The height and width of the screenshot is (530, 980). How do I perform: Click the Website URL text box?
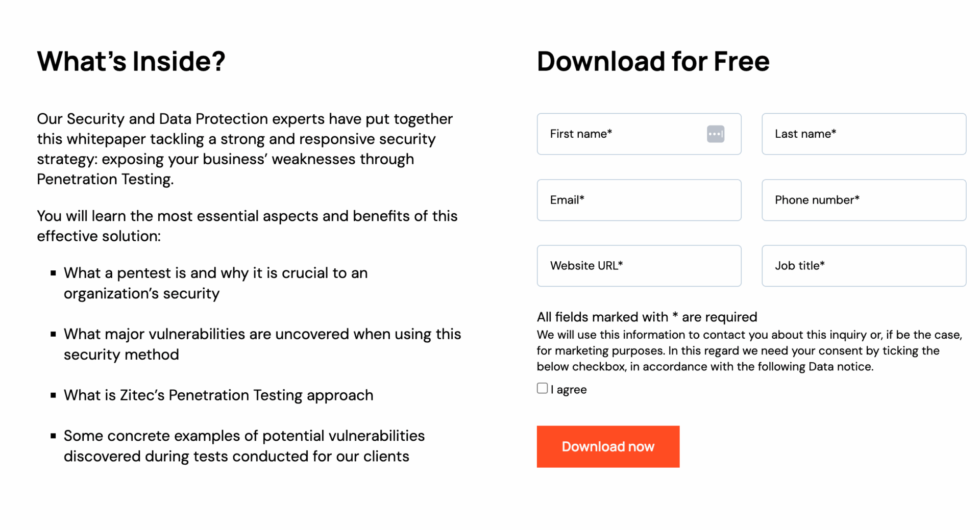pyautogui.click(x=639, y=266)
